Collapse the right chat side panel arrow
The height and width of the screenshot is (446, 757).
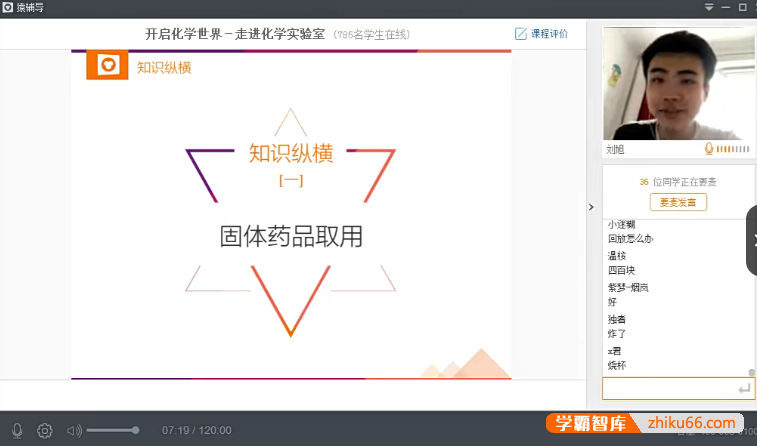tap(591, 207)
